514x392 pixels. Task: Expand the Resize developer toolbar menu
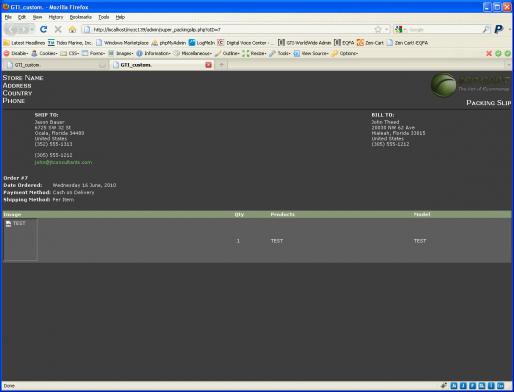254,53
